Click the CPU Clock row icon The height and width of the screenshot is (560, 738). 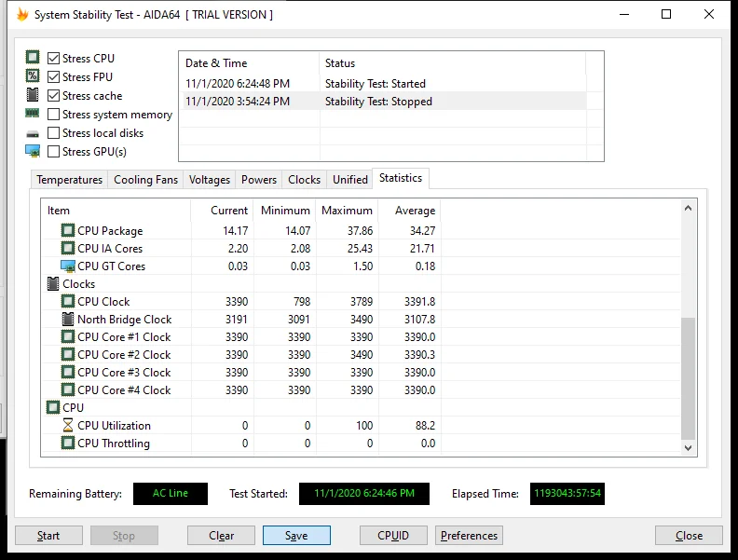pyautogui.click(x=68, y=301)
